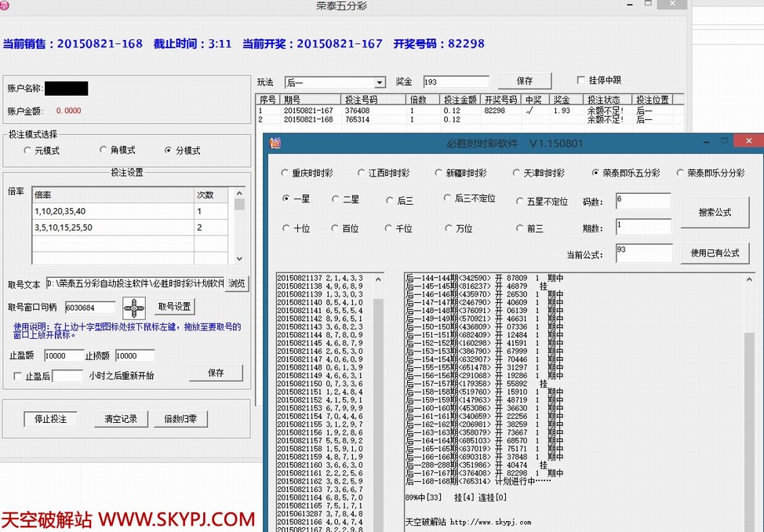
Task: Click the 投注状态 column header
Action: tap(604, 100)
